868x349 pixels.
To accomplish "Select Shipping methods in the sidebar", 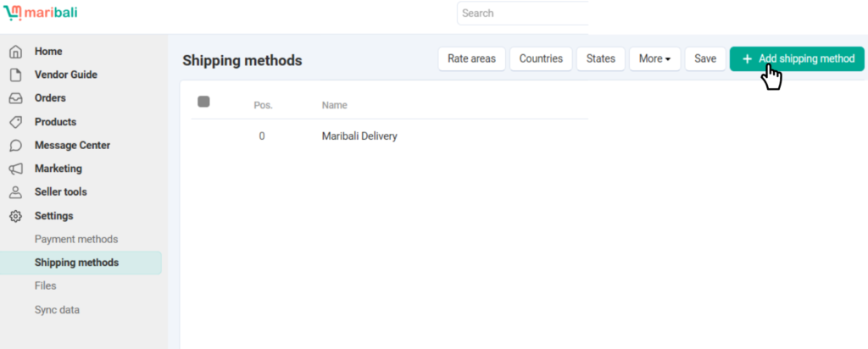I will coord(76,263).
